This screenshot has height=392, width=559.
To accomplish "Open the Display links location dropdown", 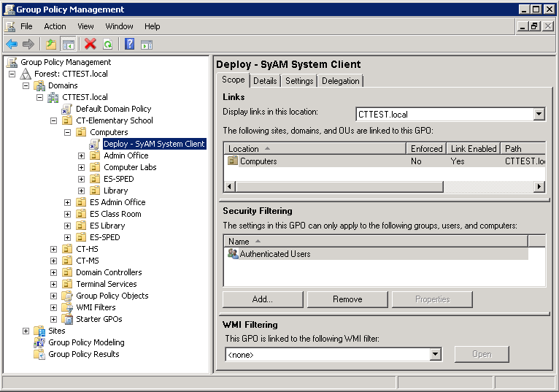I will (539, 114).
